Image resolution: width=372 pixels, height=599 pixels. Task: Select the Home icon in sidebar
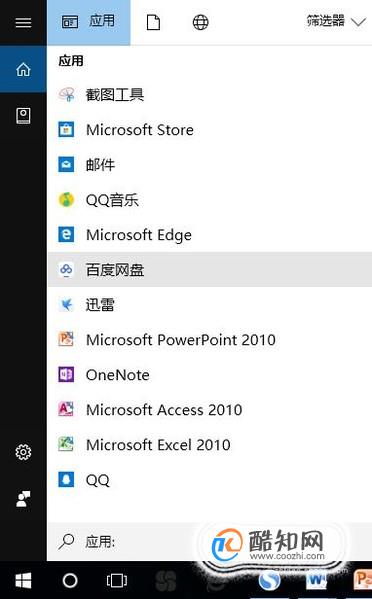[23, 69]
